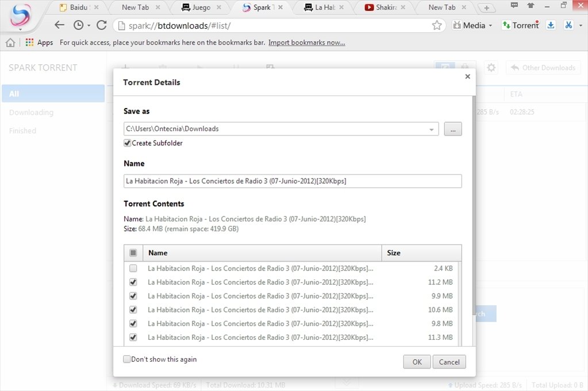The width and height of the screenshot is (588, 391).
Task: Open the Apps grid shortcut
Action: click(x=39, y=42)
